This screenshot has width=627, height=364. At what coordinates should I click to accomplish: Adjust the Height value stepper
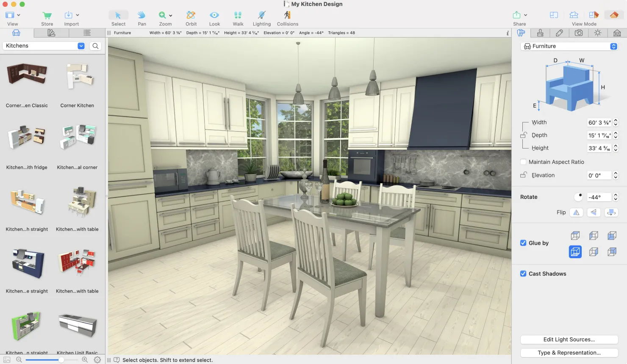tap(616, 148)
